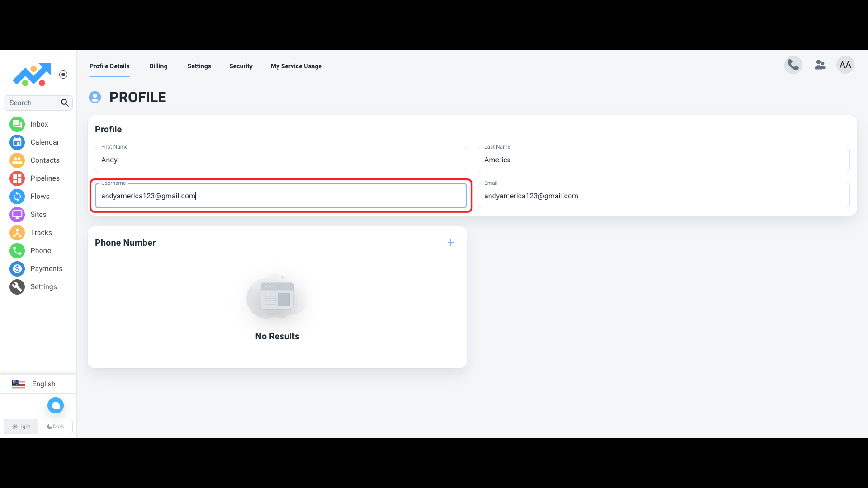Open the My Service Usage tab
Viewport: 868px width, 488px height.
click(x=296, y=66)
